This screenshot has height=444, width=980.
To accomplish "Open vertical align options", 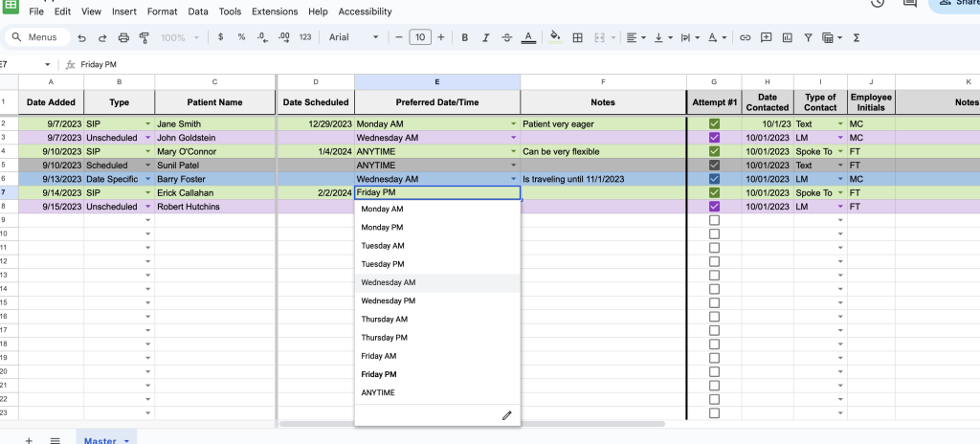I will [662, 37].
